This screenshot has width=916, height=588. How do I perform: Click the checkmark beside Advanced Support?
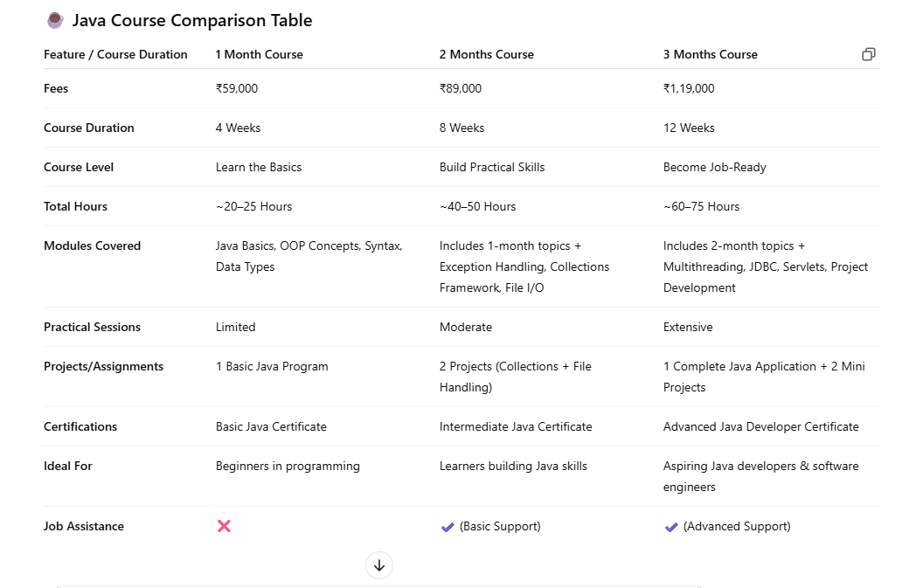[670, 526]
